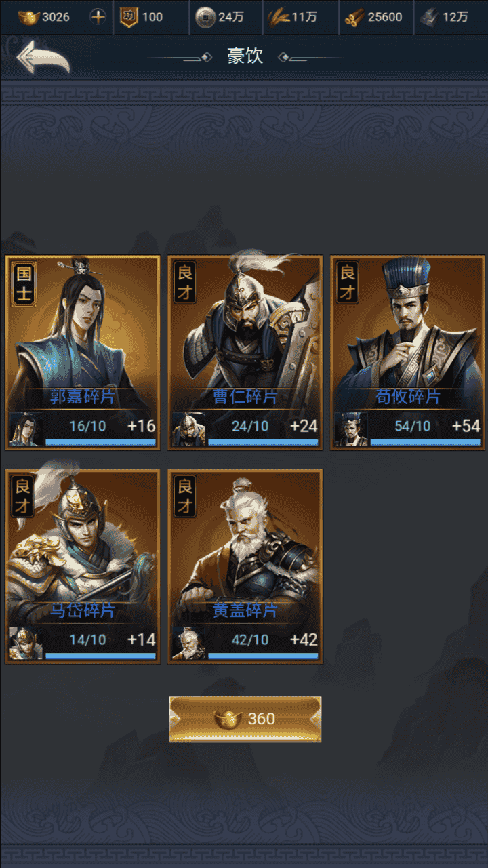488x868 pixels.
Task: Tap the copper coin icon showing 24万
Action: (x=205, y=18)
